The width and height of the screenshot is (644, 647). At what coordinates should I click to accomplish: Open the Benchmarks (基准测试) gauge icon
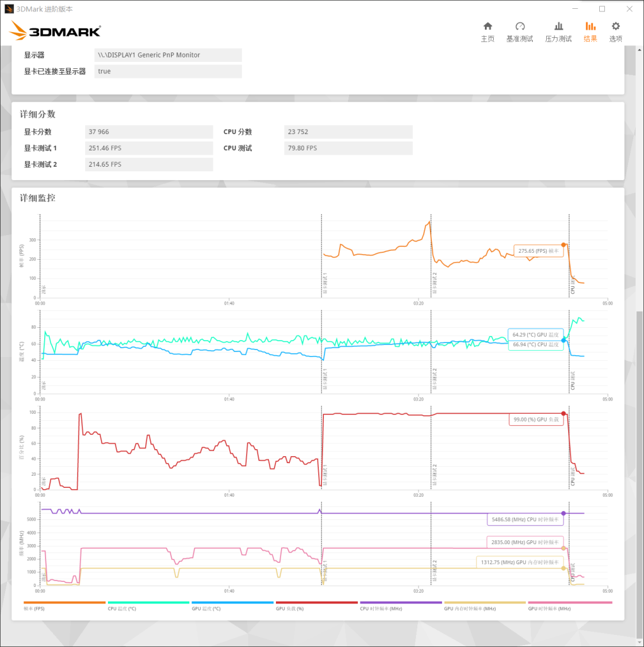pyautogui.click(x=520, y=32)
